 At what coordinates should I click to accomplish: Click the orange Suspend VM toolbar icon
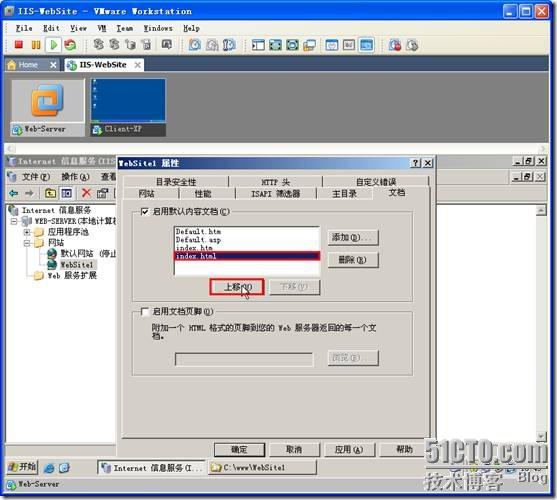pyautogui.click(x=36, y=45)
